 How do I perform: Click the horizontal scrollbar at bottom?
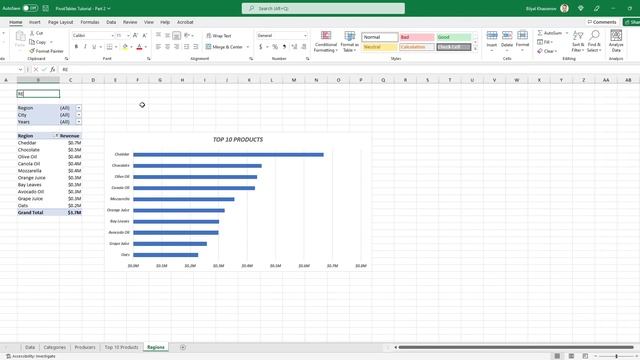pyautogui.click(x=516, y=347)
